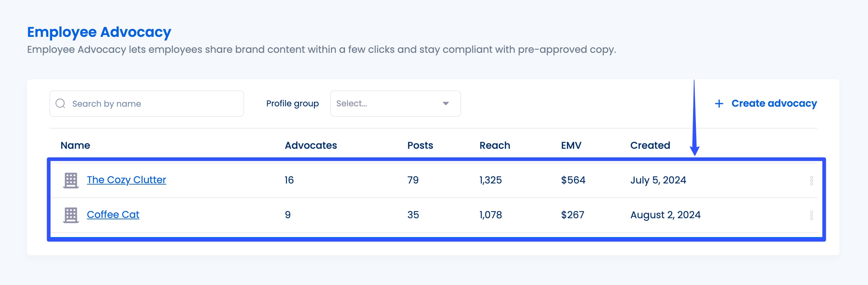Open The Cozy Clutter advocacy program
The image size is (868, 285).
126,180
